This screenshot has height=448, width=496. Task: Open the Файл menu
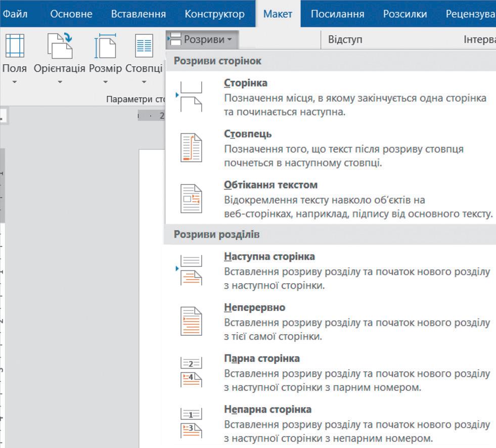(x=15, y=14)
